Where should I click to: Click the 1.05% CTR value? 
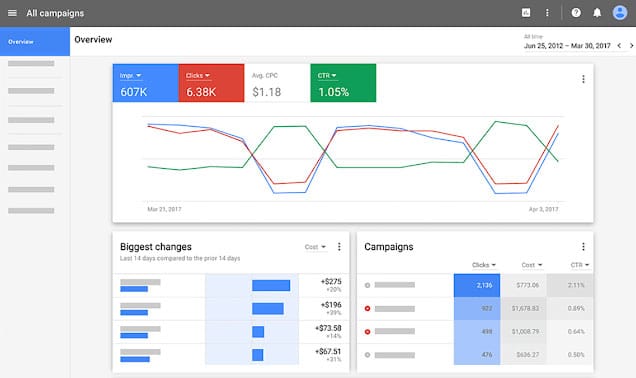pyautogui.click(x=333, y=92)
